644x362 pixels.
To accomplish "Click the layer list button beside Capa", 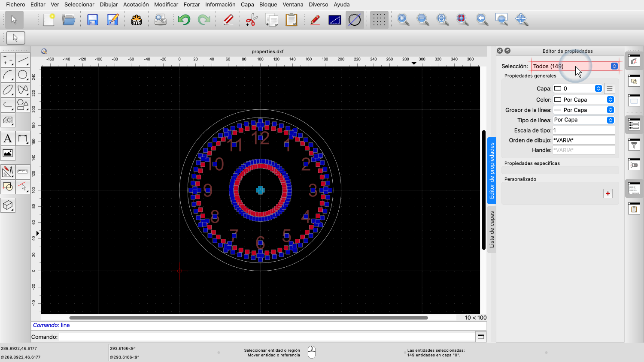I will [x=609, y=88].
